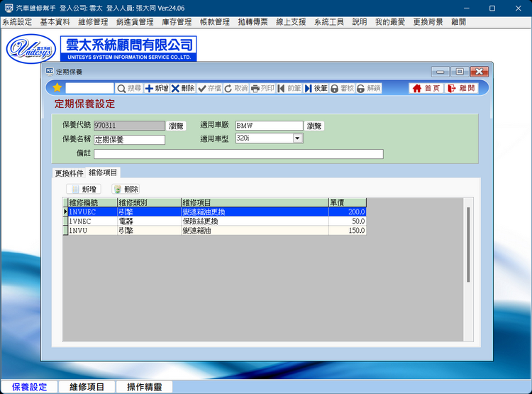Open the 適用車型 dropdown arrow

tap(298, 138)
